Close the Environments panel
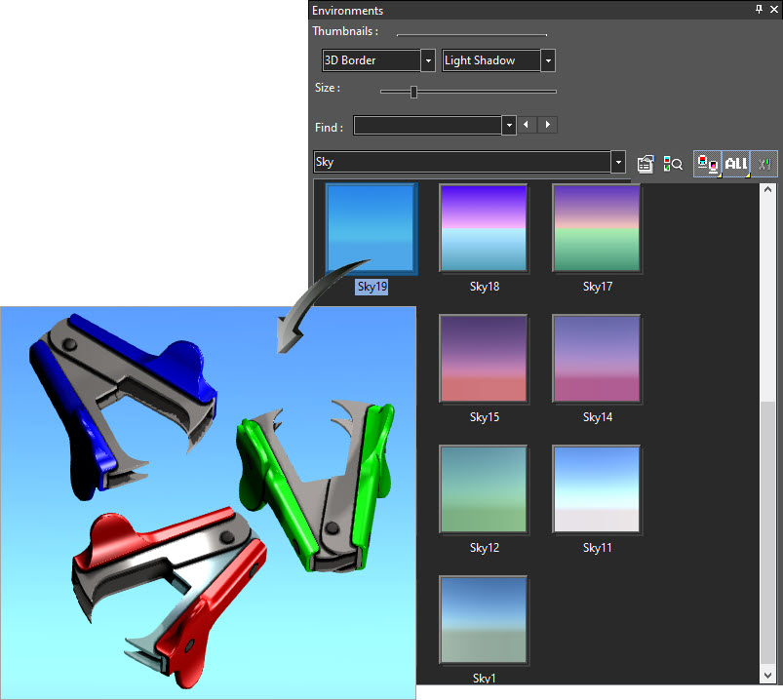The width and height of the screenshot is (783, 700). [x=774, y=9]
